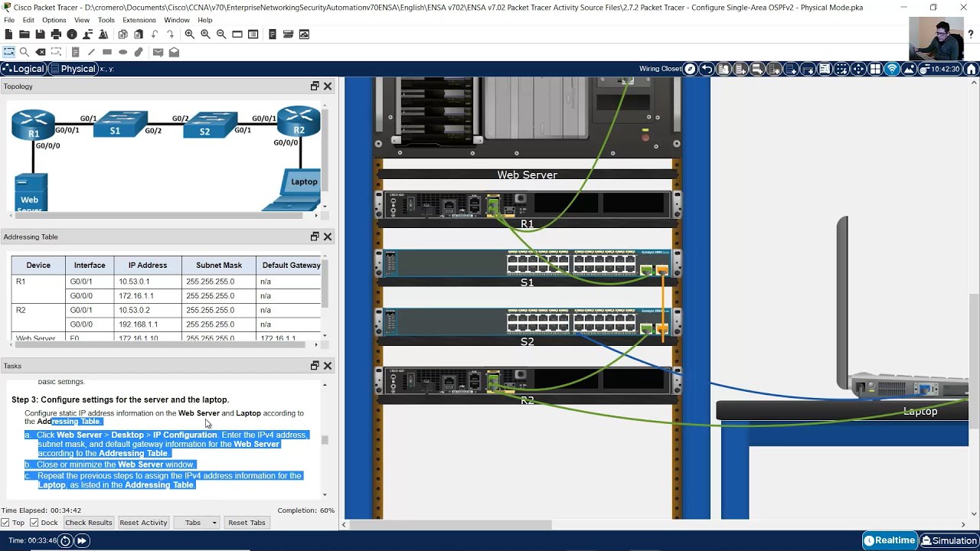Image resolution: width=980 pixels, height=551 pixels.
Task: Select the Inspect magnifier tool
Action: pyautogui.click(x=24, y=52)
